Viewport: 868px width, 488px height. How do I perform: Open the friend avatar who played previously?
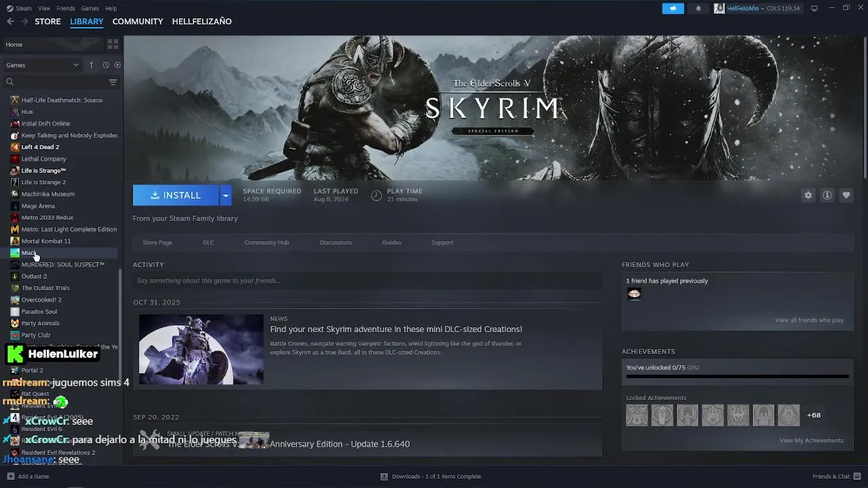tap(634, 293)
